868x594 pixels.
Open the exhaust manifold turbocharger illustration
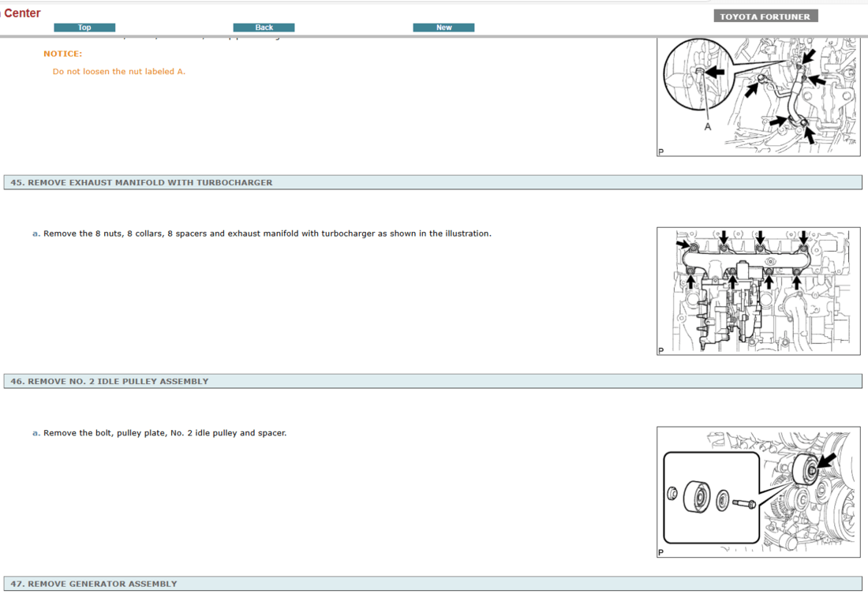tap(758, 290)
